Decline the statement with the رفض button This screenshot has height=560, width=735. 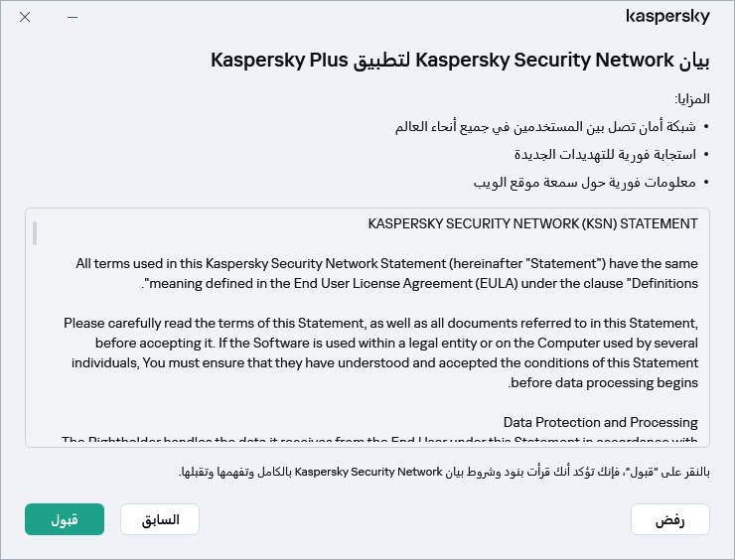670,519
